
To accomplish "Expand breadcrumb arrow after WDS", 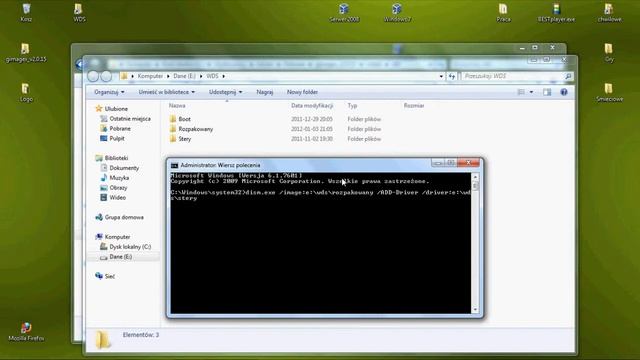I will tap(224, 76).
